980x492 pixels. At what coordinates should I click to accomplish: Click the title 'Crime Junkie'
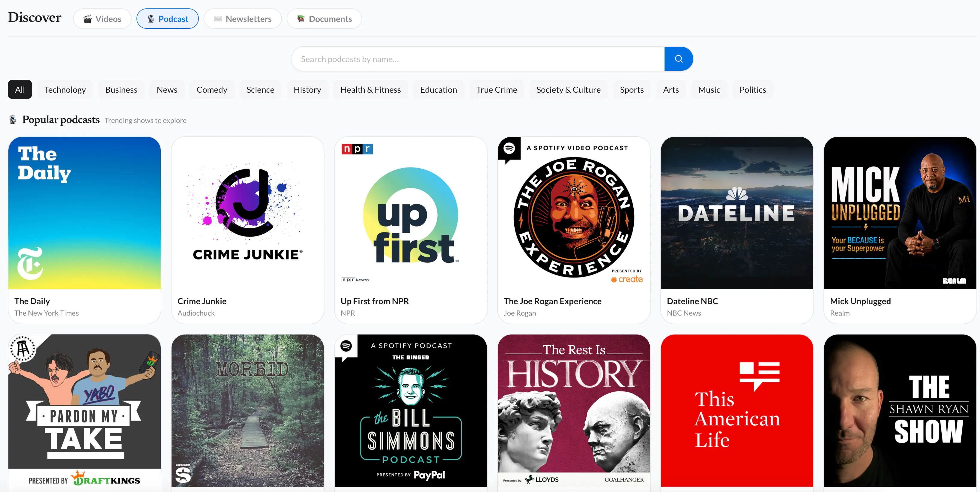pos(202,301)
